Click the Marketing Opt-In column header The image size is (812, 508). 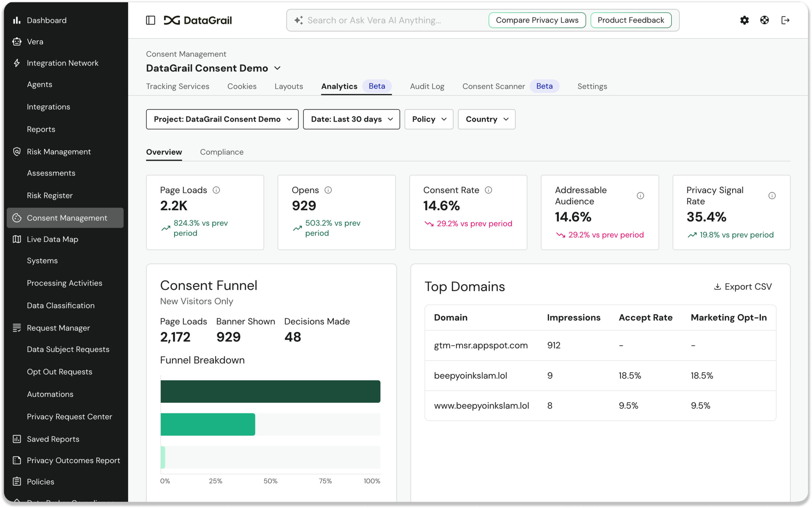click(729, 318)
